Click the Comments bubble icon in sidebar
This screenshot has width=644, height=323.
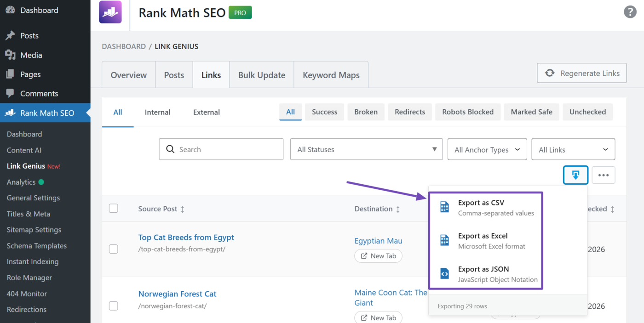pyautogui.click(x=10, y=93)
